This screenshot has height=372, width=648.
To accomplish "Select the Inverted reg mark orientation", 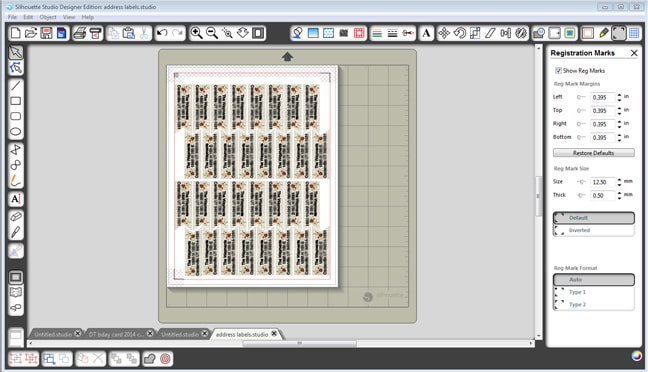I will (593, 230).
